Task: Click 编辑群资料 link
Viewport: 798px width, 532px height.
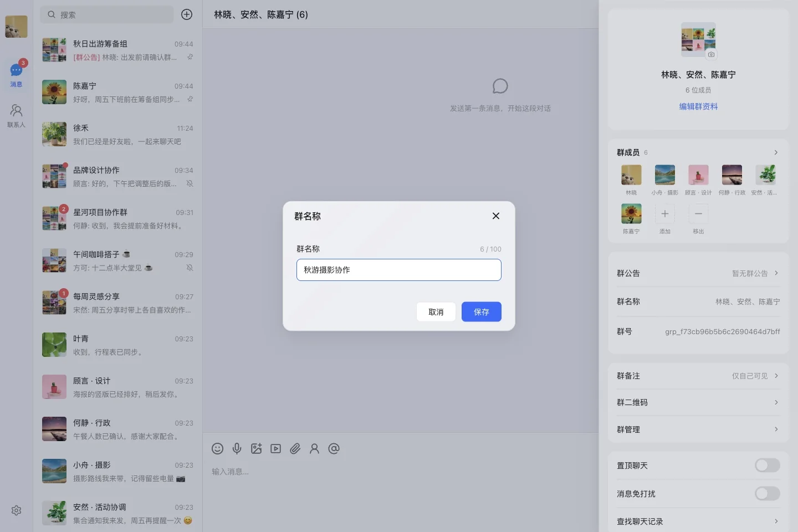Action: coord(698,106)
